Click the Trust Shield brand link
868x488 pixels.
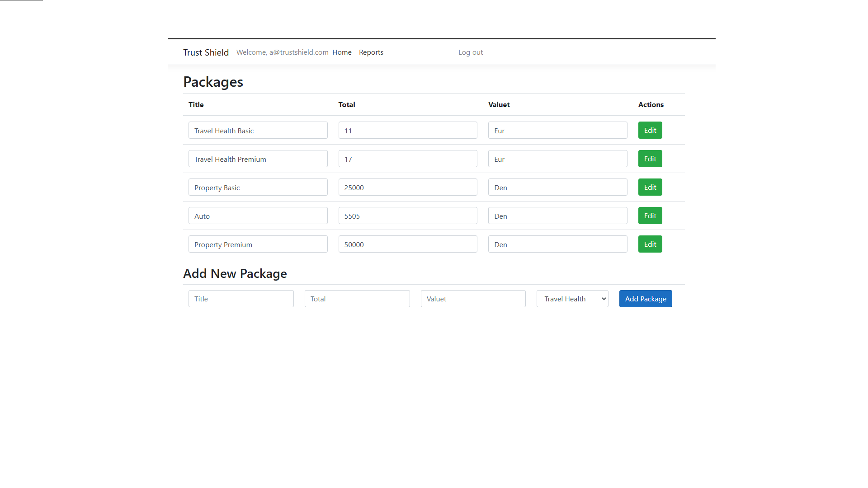click(206, 52)
